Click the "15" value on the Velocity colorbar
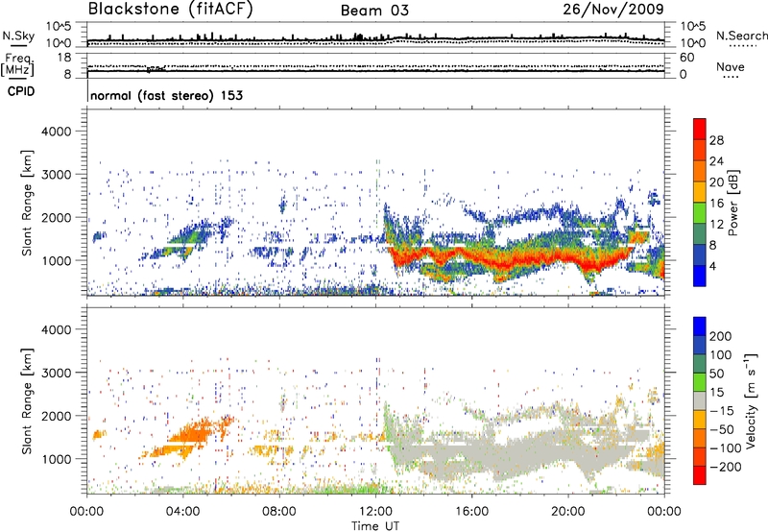Screen dimensions: 768x532 (716, 392)
